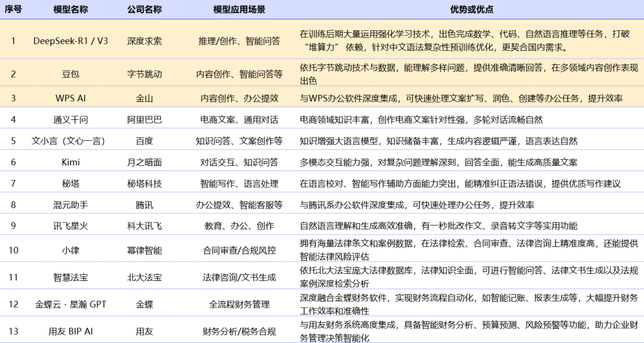Click the advantage text beginning 依托字节跳动技术与数据
The width and height of the screenshot is (644, 343).
tap(469, 74)
